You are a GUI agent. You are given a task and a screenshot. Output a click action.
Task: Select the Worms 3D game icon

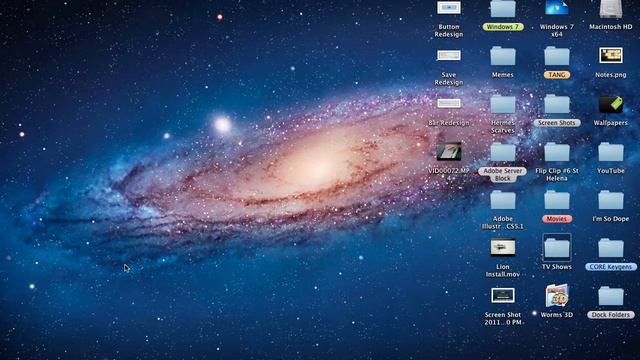pyautogui.click(x=557, y=296)
